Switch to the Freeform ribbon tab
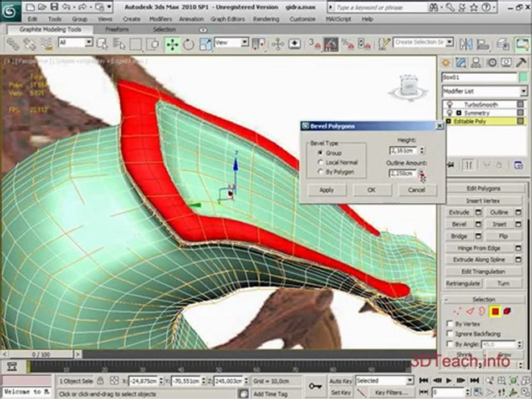This screenshot has height=399, width=532. [x=117, y=29]
